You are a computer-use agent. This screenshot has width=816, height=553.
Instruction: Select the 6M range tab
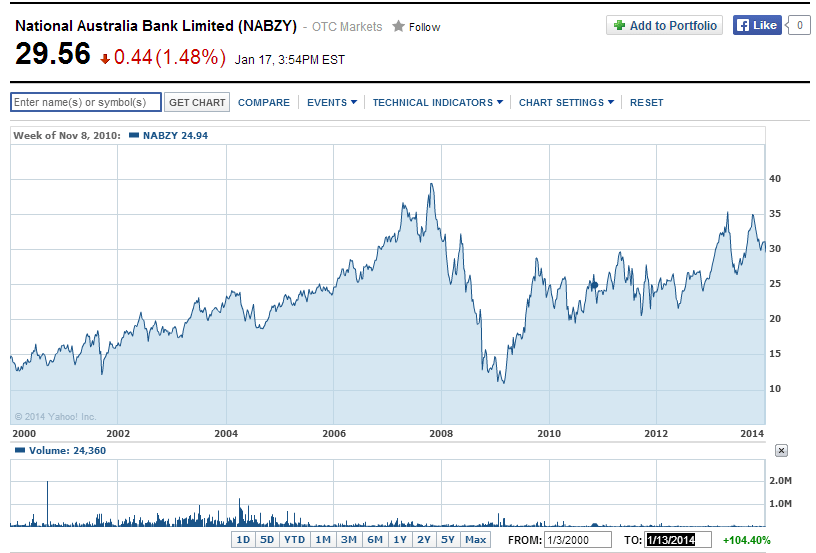point(375,539)
